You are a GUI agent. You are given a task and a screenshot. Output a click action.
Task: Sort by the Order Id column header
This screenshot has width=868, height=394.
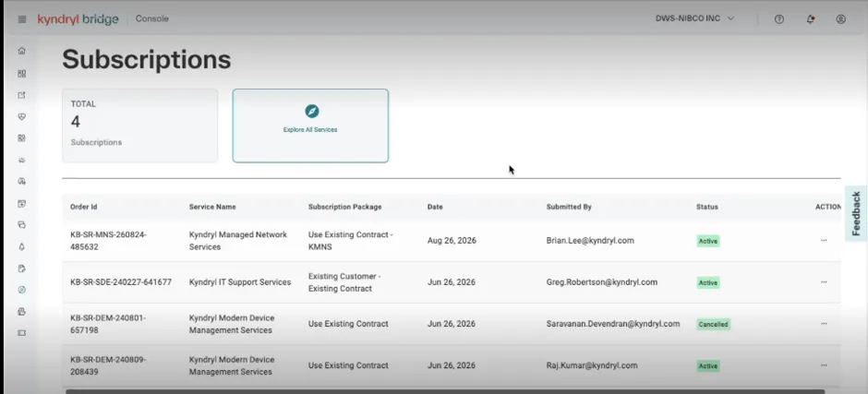(x=84, y=207)
